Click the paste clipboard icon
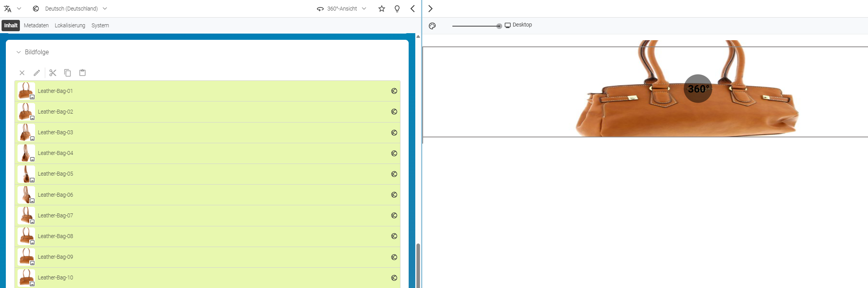 coord(82,73)
